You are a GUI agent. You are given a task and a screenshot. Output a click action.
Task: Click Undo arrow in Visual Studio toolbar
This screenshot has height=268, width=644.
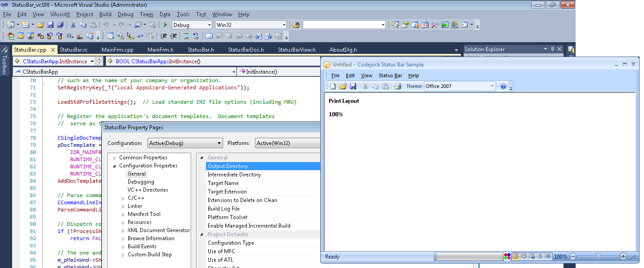click(106, 25)
